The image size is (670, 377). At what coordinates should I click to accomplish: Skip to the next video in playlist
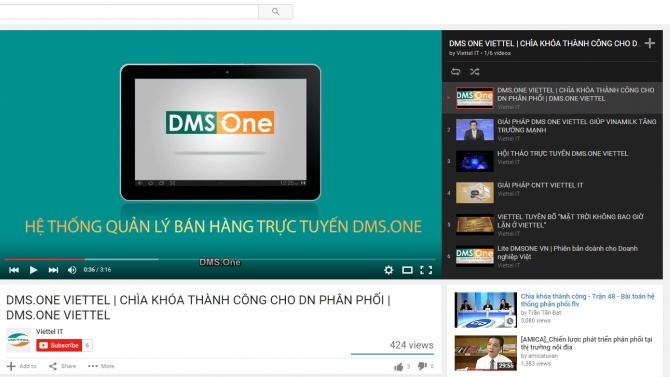point(53,270)
